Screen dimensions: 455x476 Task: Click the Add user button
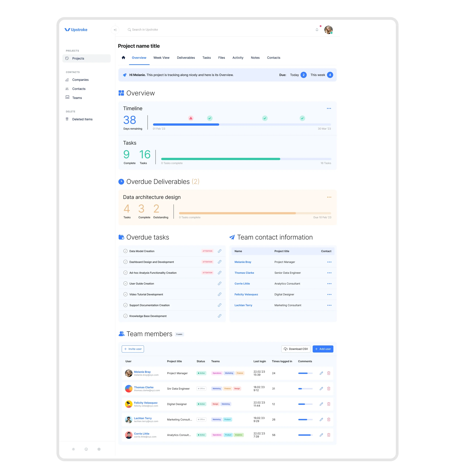pos(323,349)
